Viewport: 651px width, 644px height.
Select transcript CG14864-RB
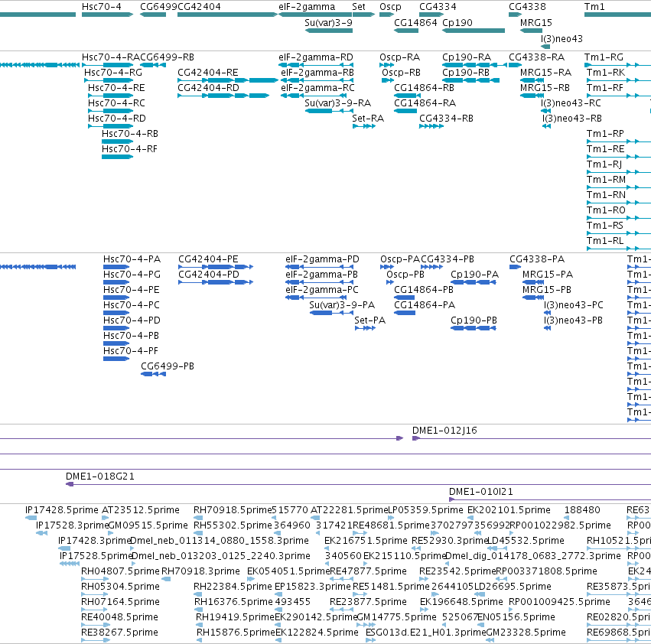click(x=424, y=88)
